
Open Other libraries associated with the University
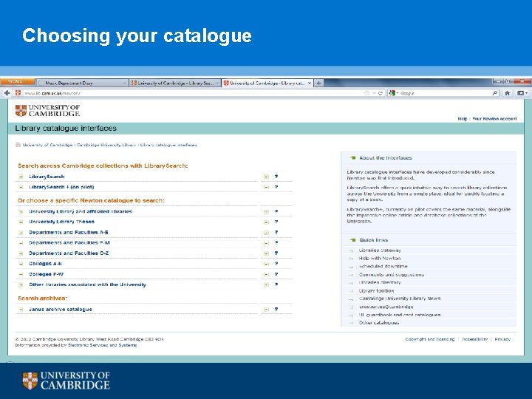87,284
